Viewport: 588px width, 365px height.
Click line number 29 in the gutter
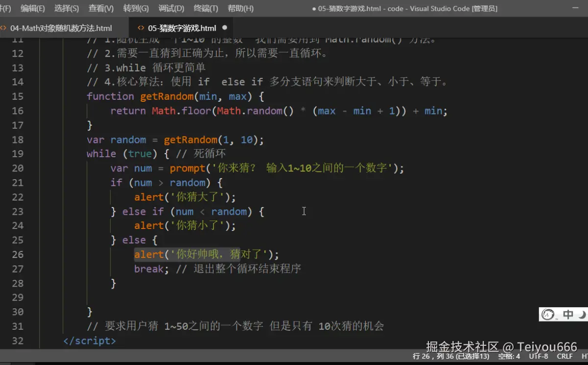pos(18,297)
